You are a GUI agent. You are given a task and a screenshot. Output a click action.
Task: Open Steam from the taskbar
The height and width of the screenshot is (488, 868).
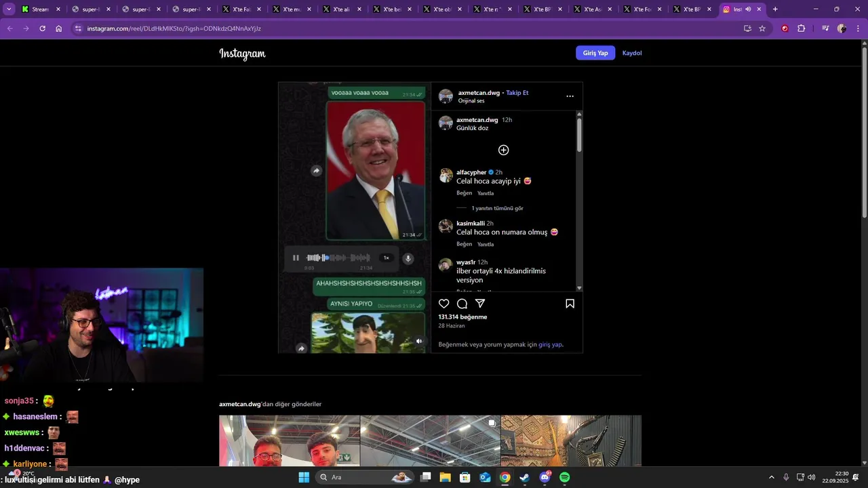point(525,477)
